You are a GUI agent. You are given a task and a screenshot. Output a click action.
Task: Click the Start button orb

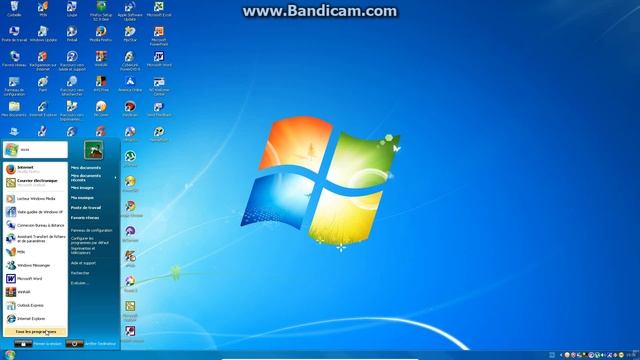10,355
